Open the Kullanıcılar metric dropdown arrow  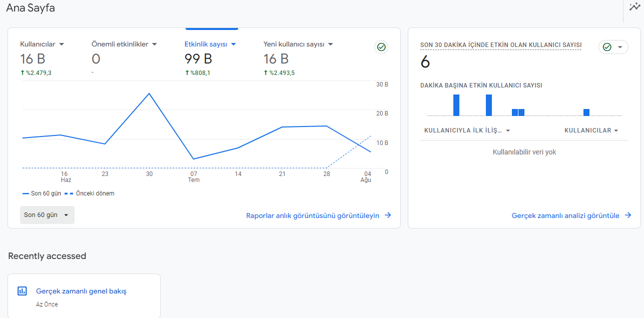[62, 44]
